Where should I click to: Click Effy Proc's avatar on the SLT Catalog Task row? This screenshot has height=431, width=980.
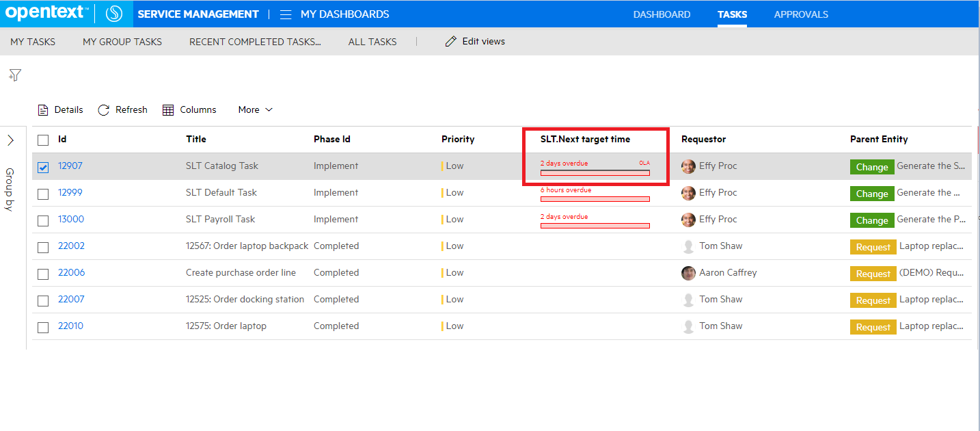[x=688, y=166]
